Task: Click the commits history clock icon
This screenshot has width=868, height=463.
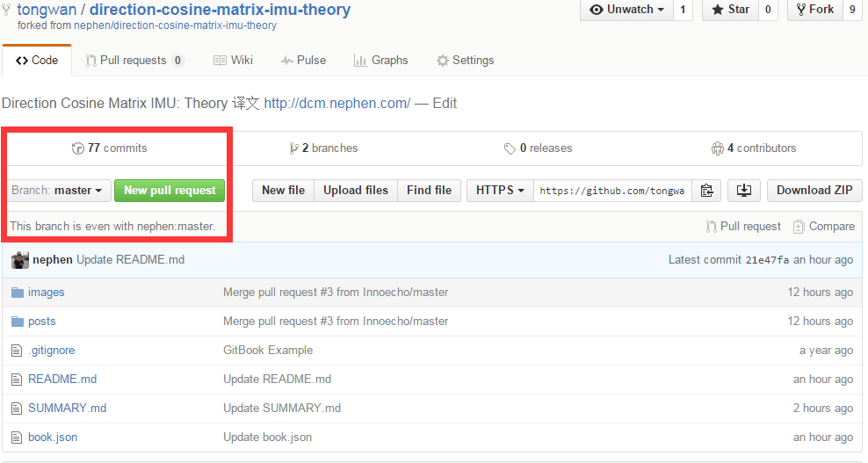Action: (78, 148)
